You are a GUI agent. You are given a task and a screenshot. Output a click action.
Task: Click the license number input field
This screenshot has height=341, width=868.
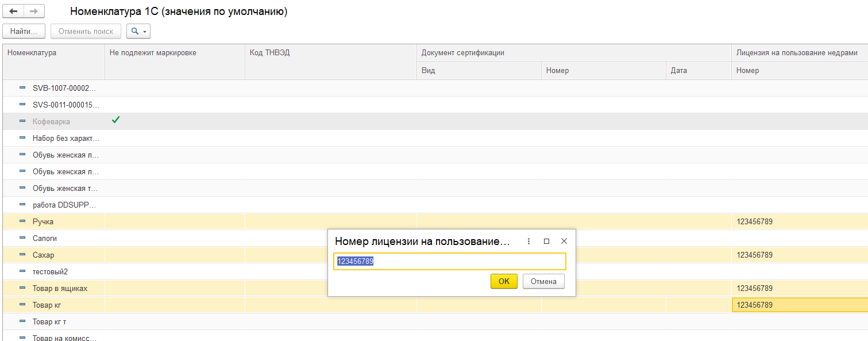pyautogui.click(x=449, y=262)
